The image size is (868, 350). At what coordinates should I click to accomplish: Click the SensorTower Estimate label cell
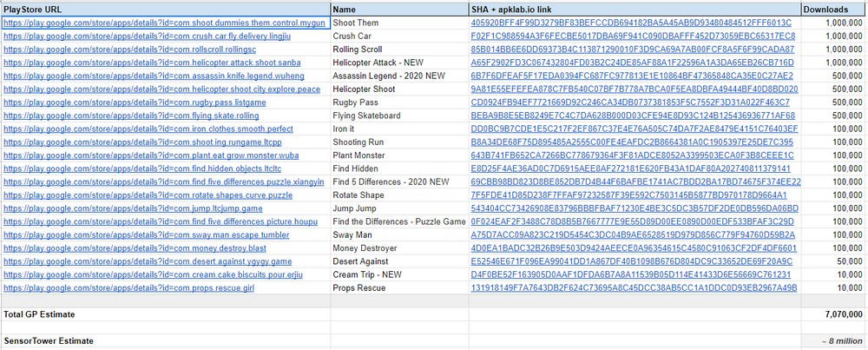click(x=165, y=340)
